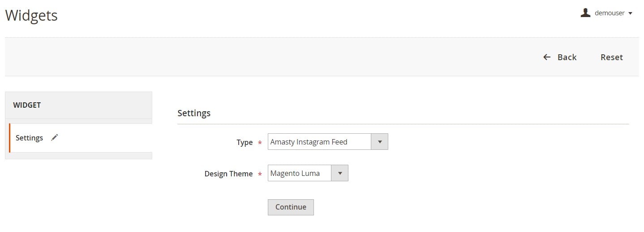Screen dimensions: 644x232
Task: Click the red asterisk next to Type
Action: click(260, 143)
